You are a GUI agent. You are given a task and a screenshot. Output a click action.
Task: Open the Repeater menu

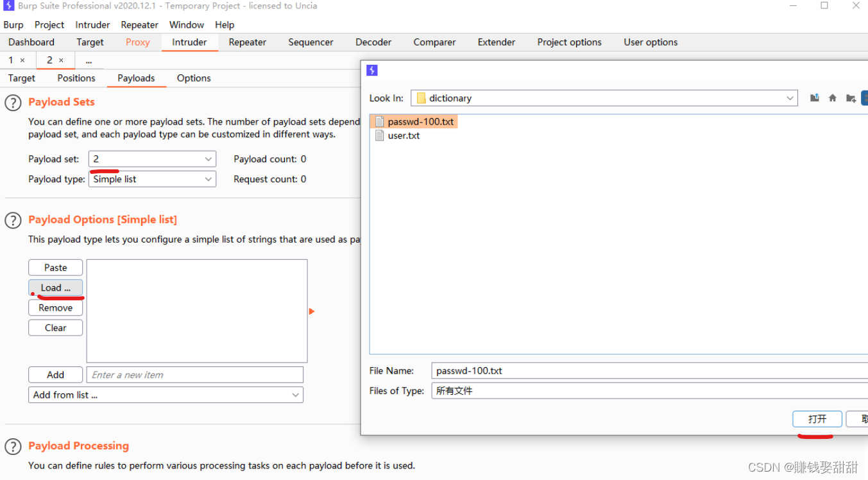(139, 25)
